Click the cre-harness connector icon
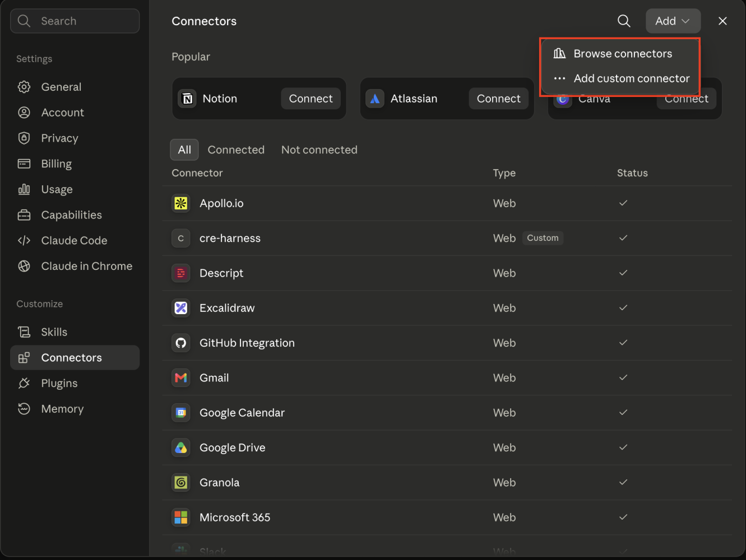The height and width of the screenshot is (560, 746). point(180,239)
